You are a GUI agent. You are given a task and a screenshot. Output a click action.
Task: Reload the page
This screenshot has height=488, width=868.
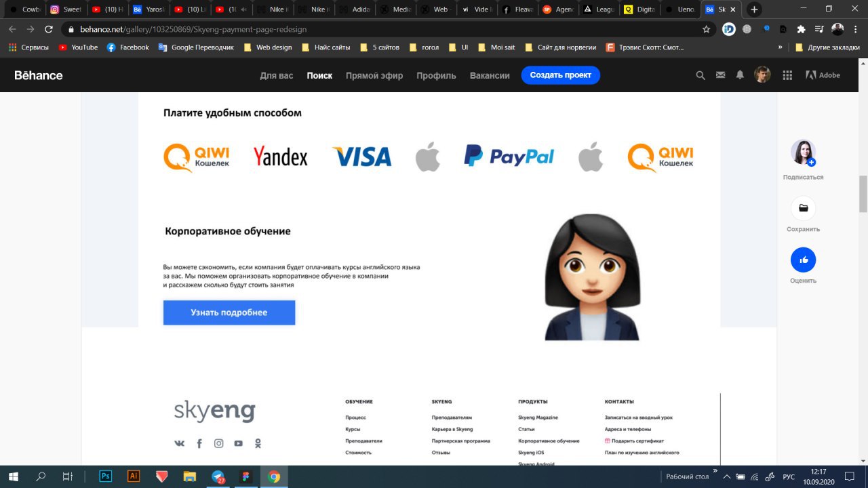pos(48,29)
